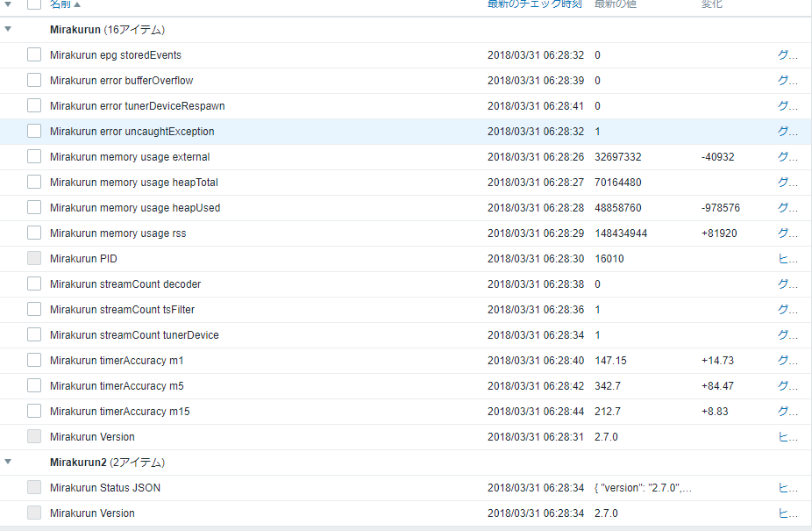812x531 pixels.
Task: Collapse the Mirakurun2 group triangle
Action: click(8, 462)
